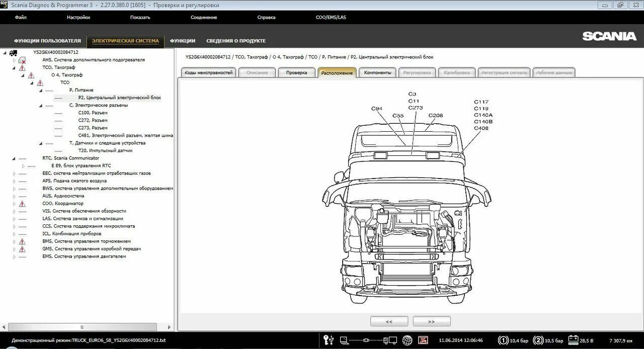Screen dimensions: 644x349
Task: Open the Компоненты tab
Action: click(x=377, y=72)
